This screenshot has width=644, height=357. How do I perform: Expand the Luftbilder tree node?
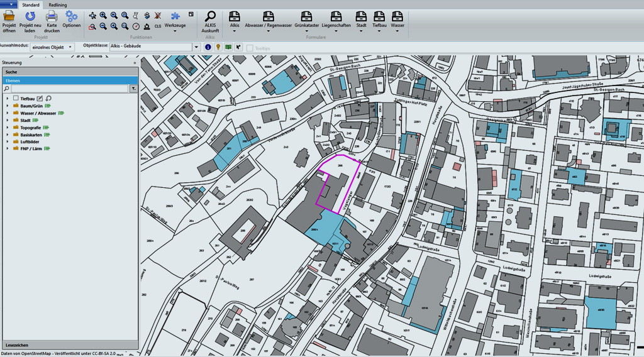click(8, 142)
